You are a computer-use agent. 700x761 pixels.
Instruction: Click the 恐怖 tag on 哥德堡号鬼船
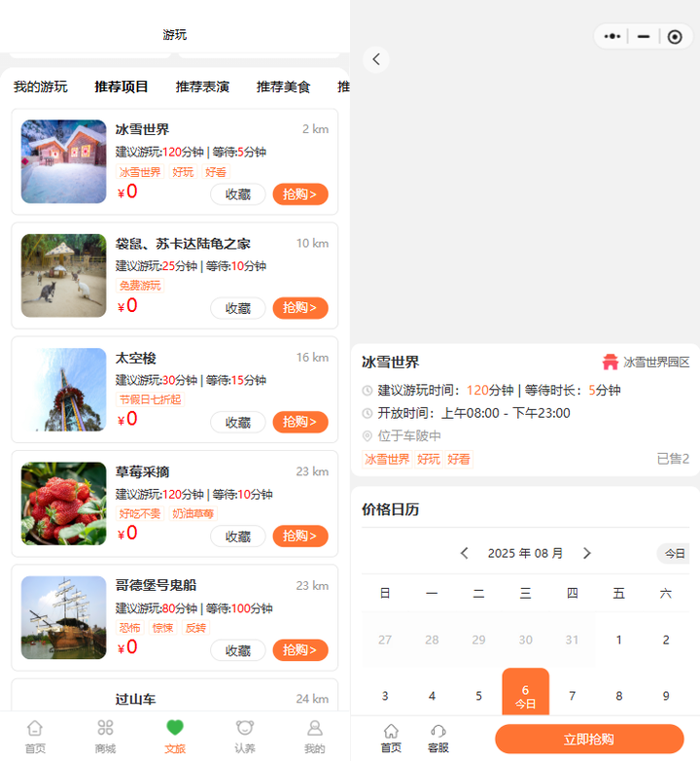(129, 628)
